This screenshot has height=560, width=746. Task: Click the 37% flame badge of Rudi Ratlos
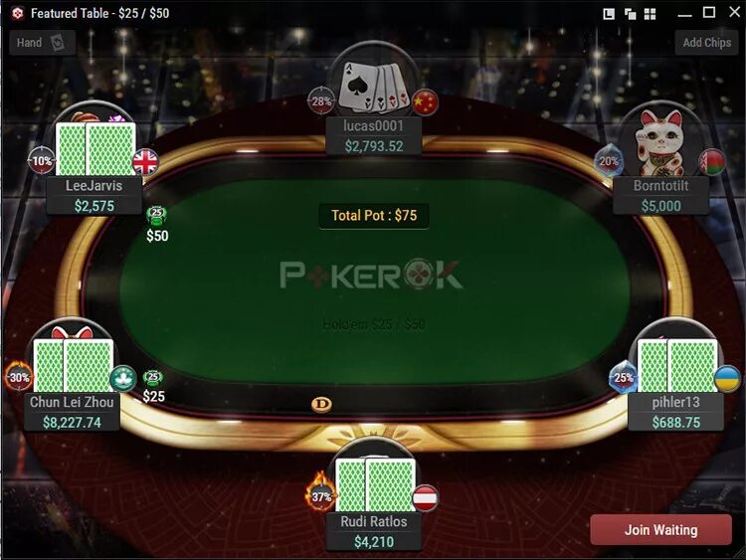coord(321,493)
